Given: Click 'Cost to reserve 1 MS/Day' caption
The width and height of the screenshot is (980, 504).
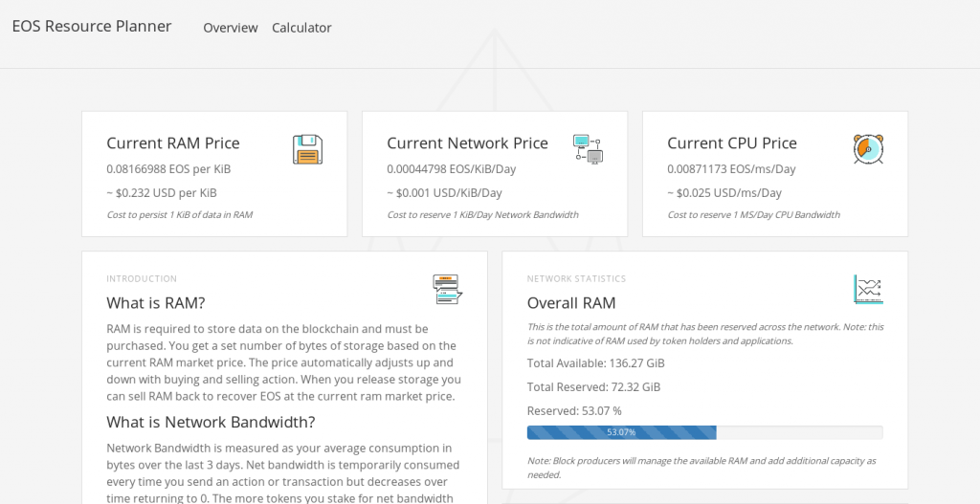Looking at the screenshot, I should [x=754, y=215].
